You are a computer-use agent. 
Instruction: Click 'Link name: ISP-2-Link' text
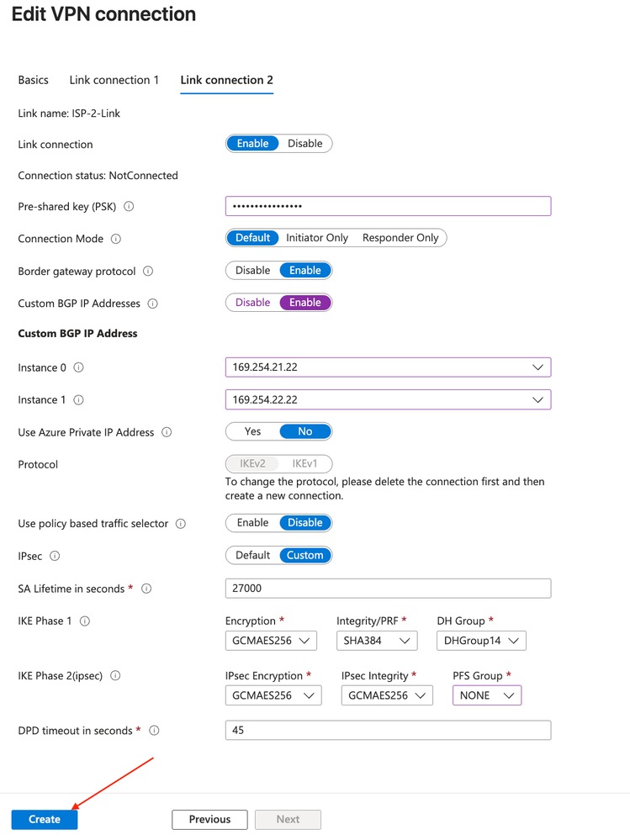tap(69, 114)
